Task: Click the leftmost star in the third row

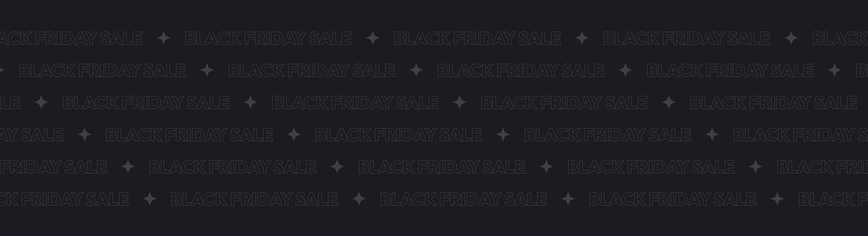Action: pyautogui.click(x=41, y=103)
